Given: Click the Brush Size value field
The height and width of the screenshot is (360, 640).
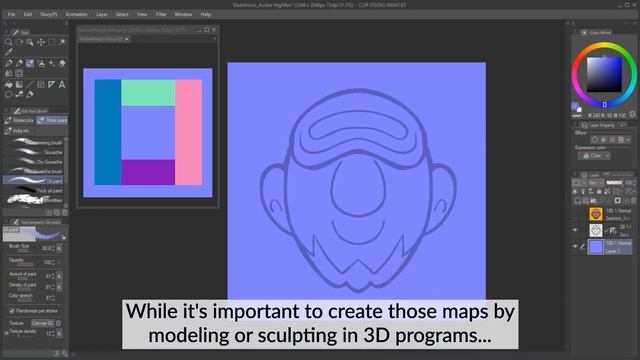Looking at the screenshot, I should pos(47,248).
